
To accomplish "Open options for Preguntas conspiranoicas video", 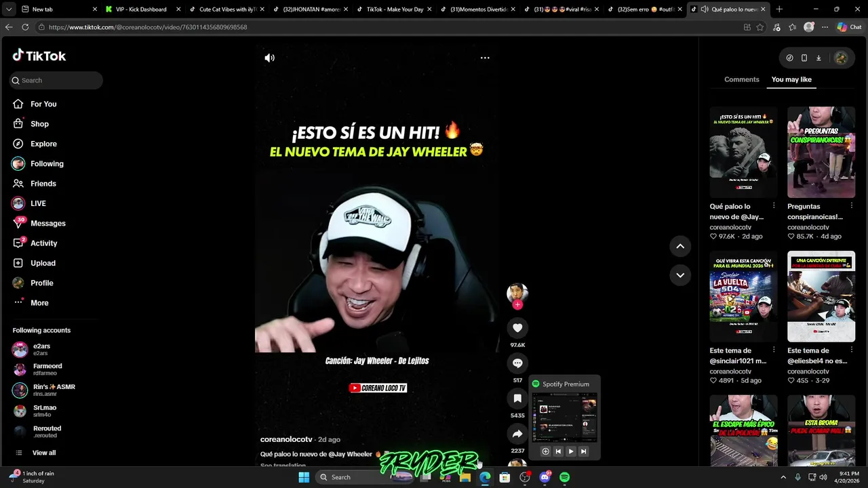I will point(851,206).
